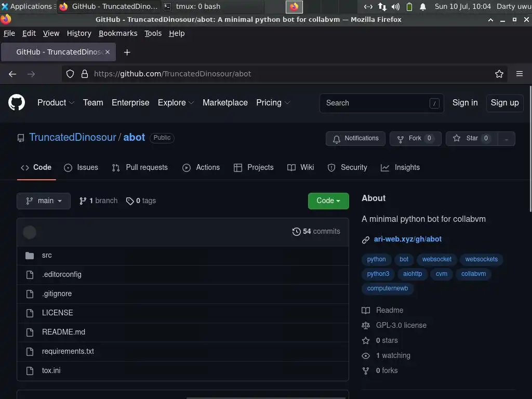
Task: Click the link chain icon near ari-web.xyz
Action: (x=365, y=240)
